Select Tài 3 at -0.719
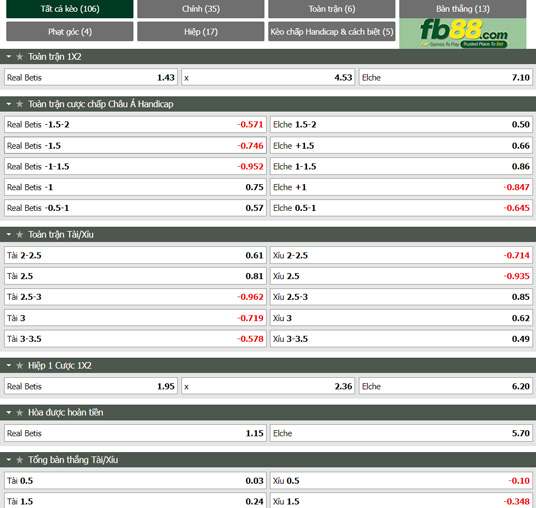The width and height of the screenshot is (536, 508). (x=135, y=318)
